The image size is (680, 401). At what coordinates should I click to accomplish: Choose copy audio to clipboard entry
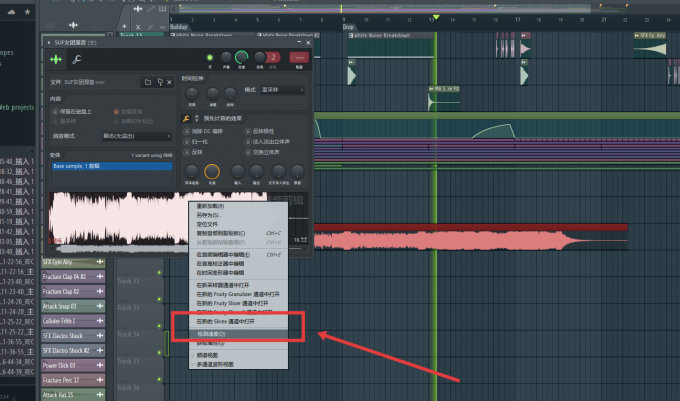[239, 233]
